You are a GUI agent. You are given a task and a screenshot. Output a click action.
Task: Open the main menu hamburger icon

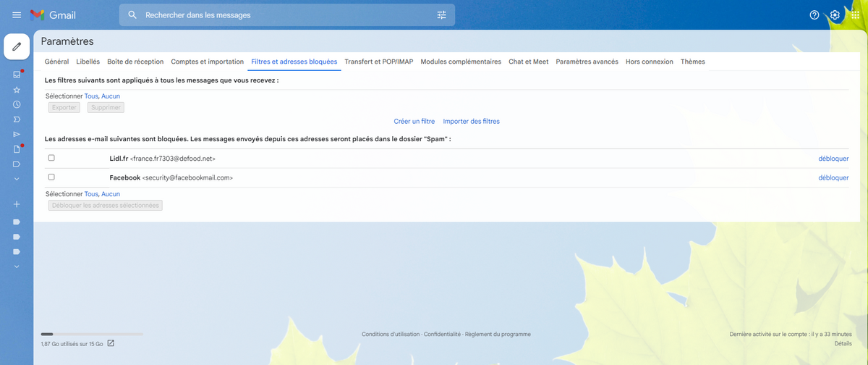[x=17, y=14]
